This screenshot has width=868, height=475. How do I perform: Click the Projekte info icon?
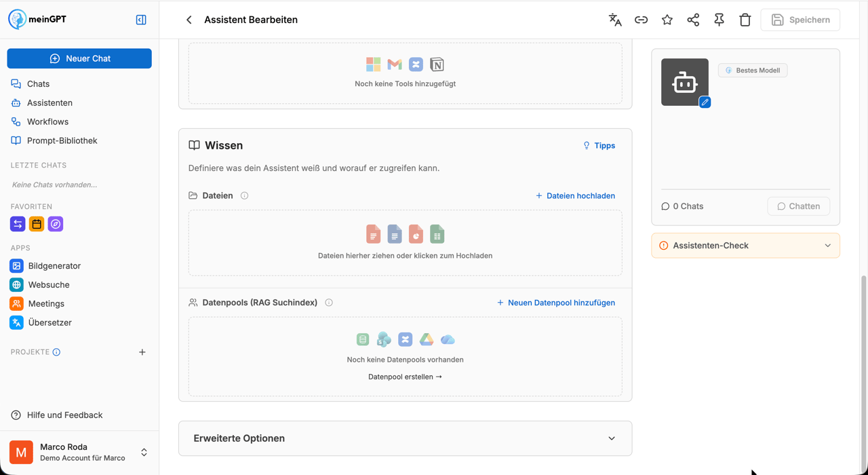[x=56, y=352]
